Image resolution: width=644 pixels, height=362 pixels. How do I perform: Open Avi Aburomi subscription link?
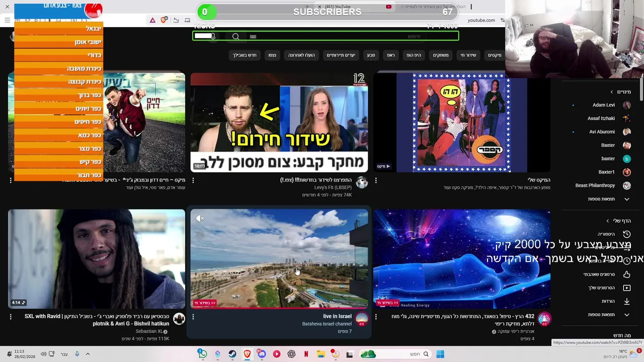[x=602, y=132]
